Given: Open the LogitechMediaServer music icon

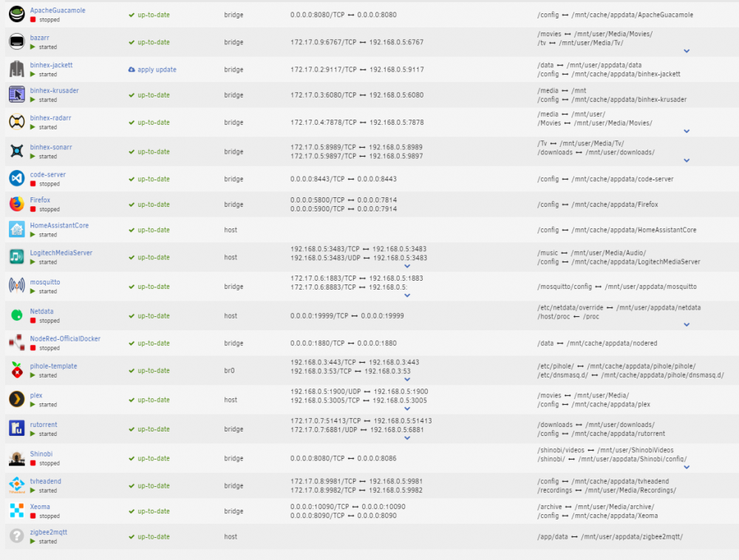Looking at the screenshot, I should 16,256.
